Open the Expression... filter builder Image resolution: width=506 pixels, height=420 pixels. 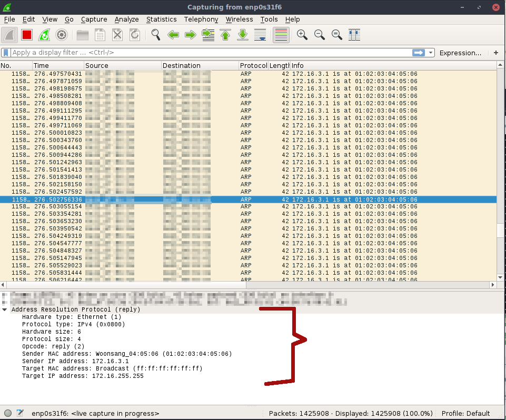[x=460, y=53]
